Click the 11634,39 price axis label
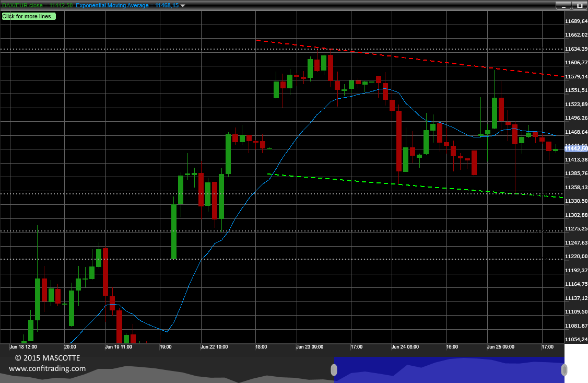This screenshot has width=588, height=383. pos(576,49)
